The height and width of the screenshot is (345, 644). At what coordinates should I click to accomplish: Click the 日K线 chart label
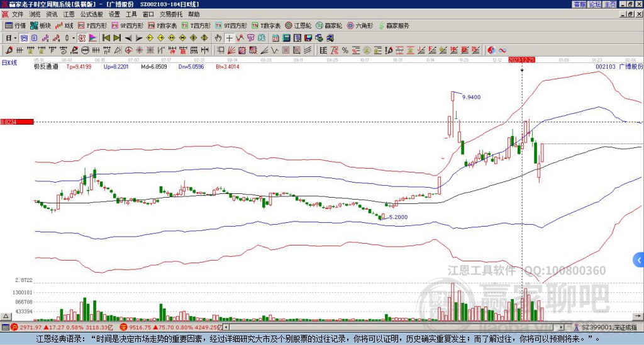pos(9,63)
